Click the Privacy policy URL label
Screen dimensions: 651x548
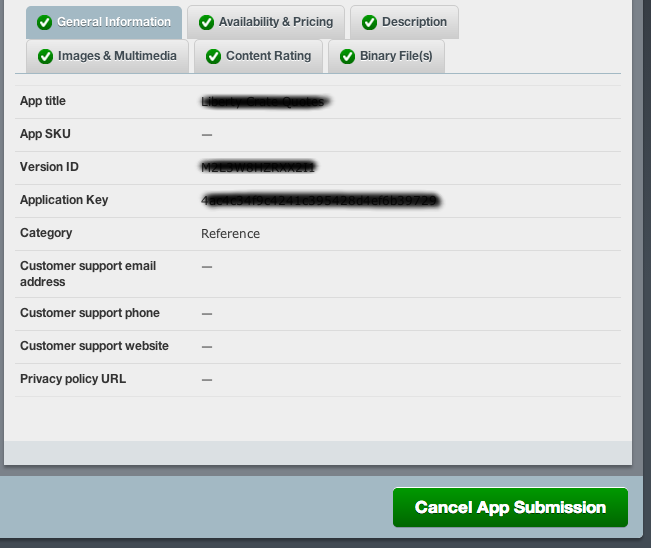[73, 379]
